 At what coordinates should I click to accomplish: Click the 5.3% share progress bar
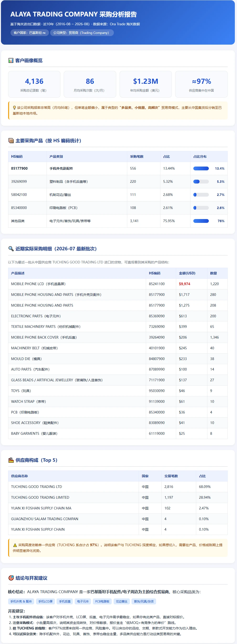(201, 182)
